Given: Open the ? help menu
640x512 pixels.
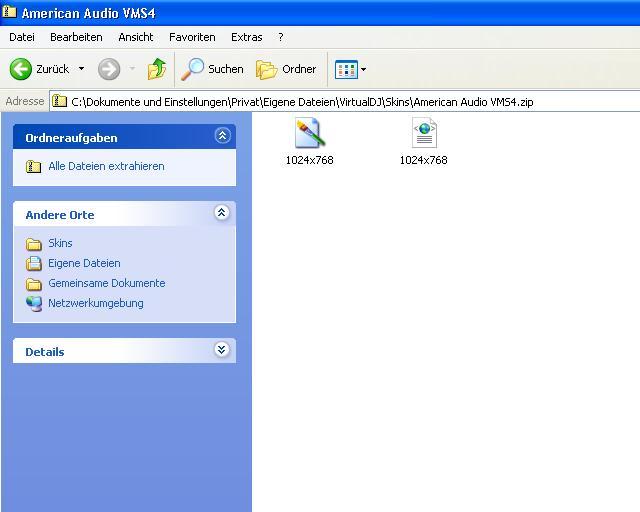Looking at the screenshot, I should 280,37.
